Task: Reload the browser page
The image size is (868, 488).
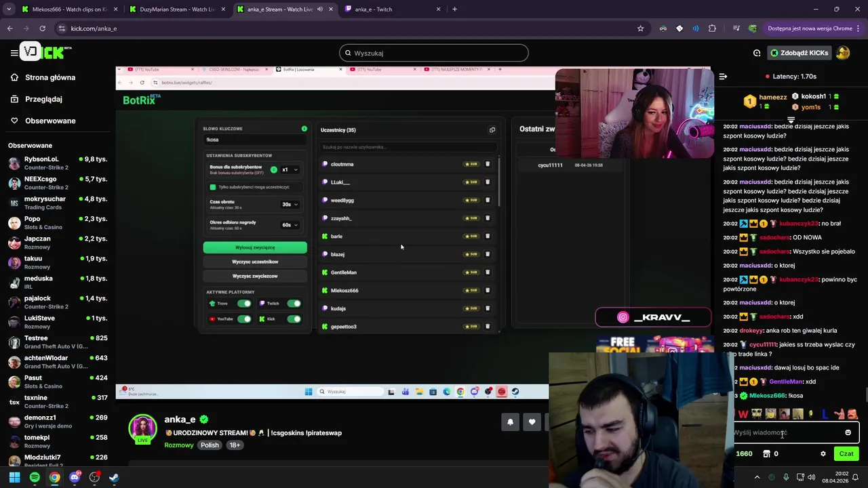Action: coord(42,28)
